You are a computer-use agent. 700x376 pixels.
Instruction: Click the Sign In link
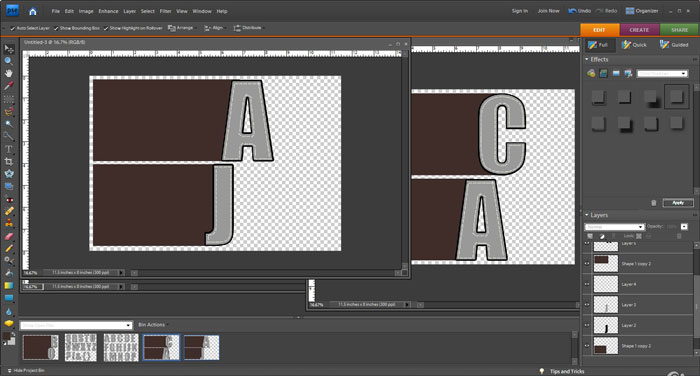[520, 11]
